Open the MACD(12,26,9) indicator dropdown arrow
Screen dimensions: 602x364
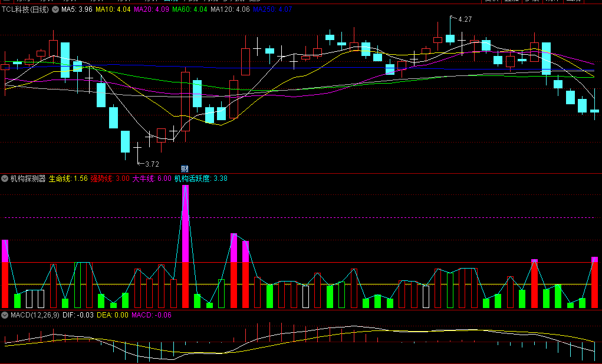[5, 315]
